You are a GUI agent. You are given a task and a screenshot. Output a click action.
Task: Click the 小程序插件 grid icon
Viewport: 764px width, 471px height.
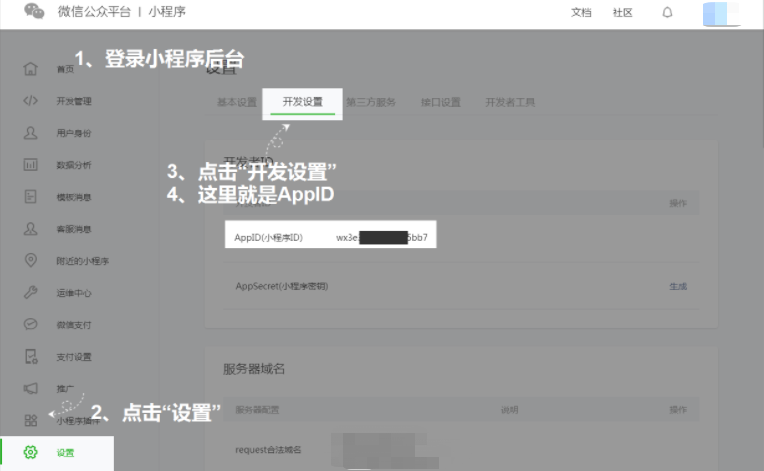[30, 420]
